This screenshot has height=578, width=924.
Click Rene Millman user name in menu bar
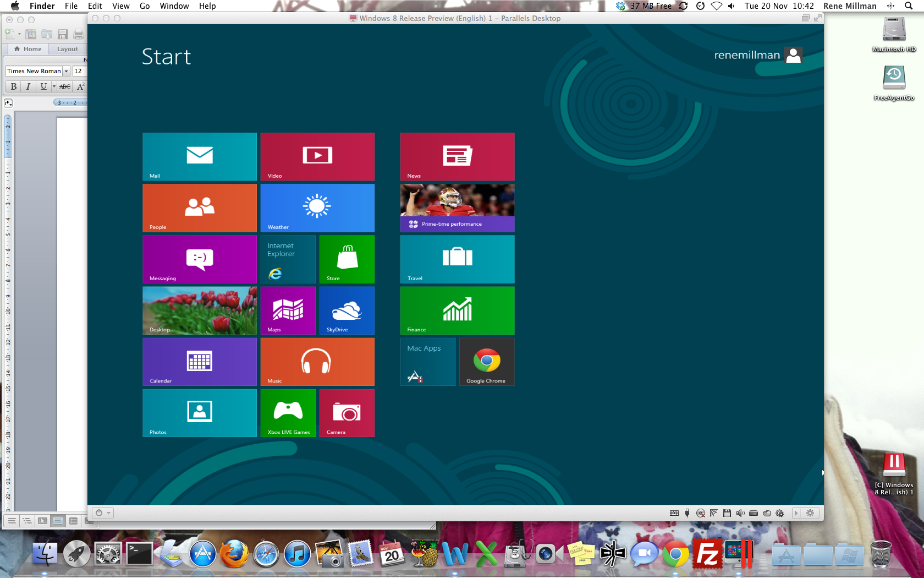[850, 6]
